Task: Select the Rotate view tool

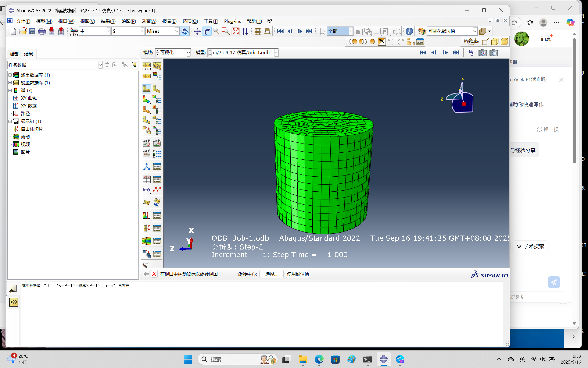Action: pos(207,31)
